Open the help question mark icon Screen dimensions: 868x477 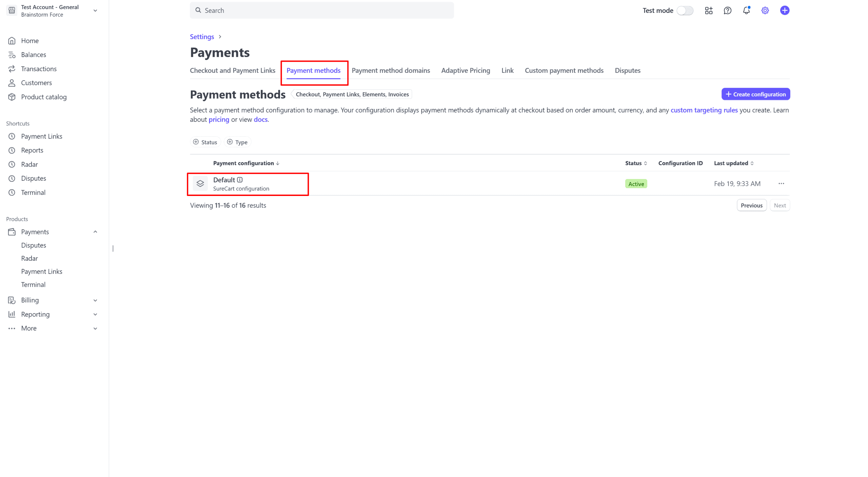pos(727,11)
